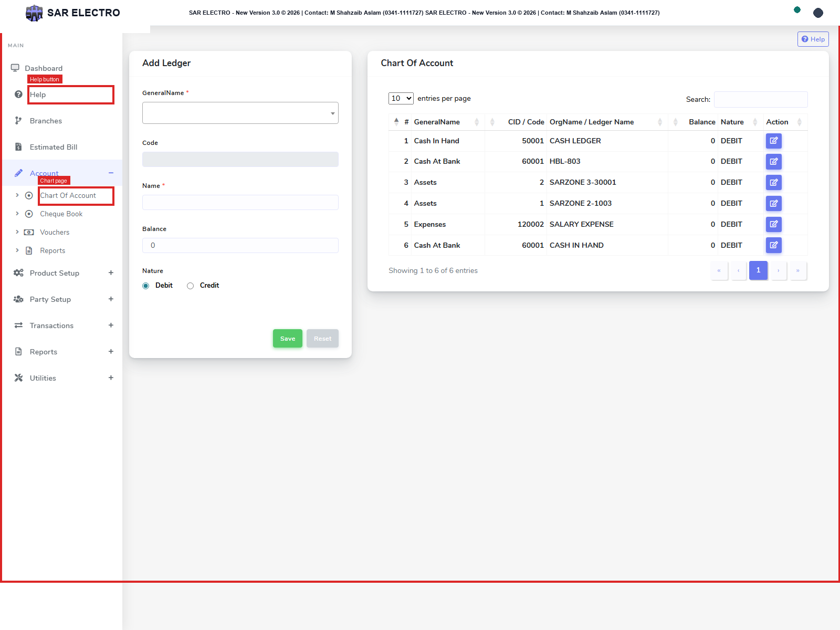Reset the Add Ledger form

[322, 339]
